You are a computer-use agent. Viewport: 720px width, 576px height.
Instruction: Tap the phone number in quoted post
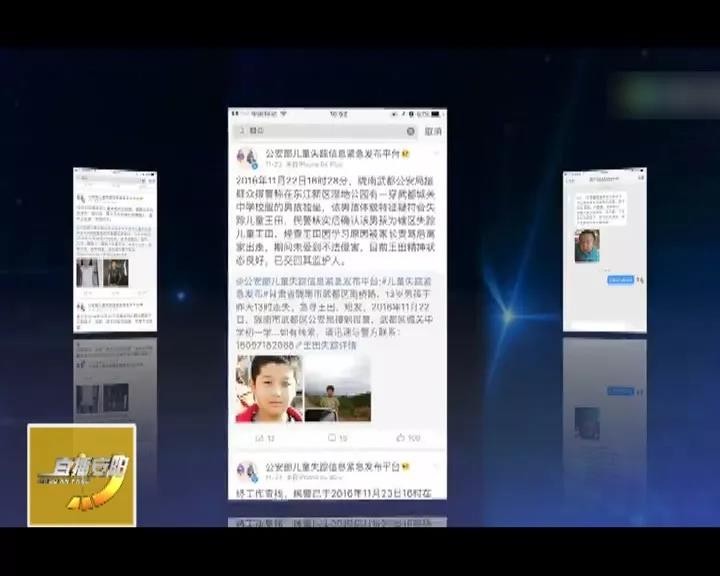tap(265, 345)
